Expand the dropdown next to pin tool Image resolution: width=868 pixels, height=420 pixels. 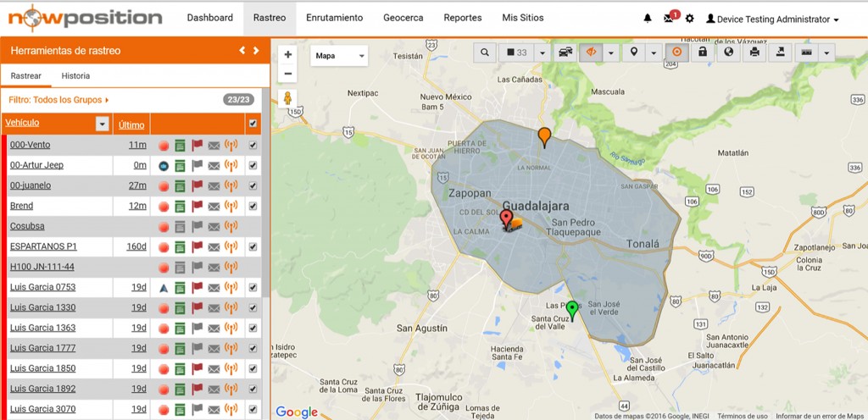[x=654, y=52]
